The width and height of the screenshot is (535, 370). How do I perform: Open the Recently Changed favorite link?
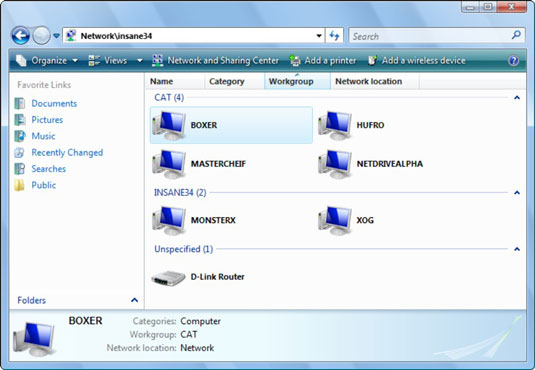coord(67,153)
